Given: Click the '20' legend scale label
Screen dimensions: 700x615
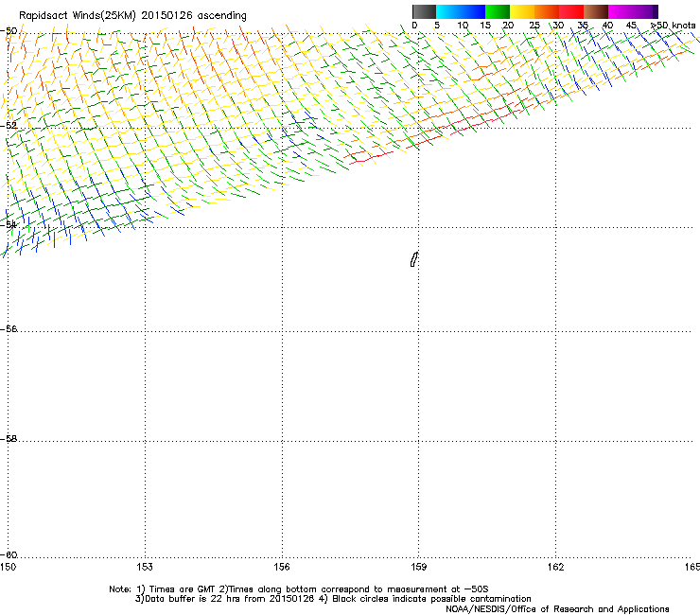Looking at the screenshot, I should point(508,26).
